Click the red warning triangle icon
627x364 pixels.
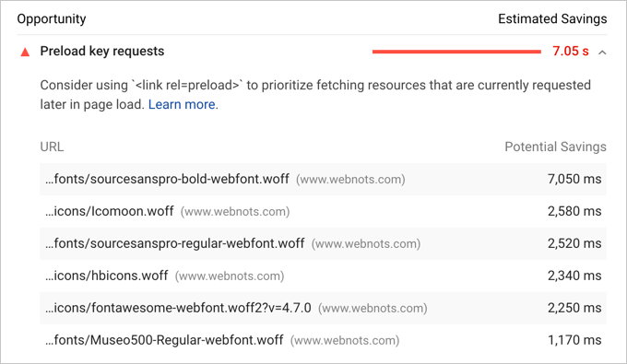[25, 52]
